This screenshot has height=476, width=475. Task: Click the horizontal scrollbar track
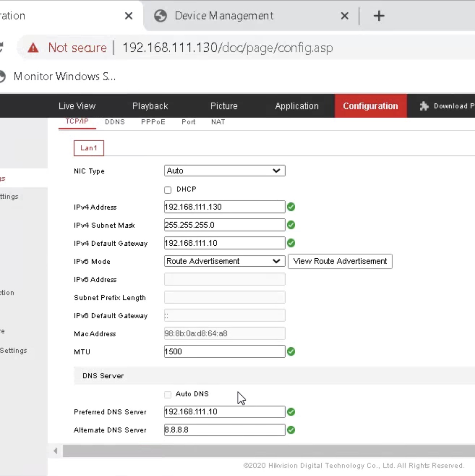268,451
